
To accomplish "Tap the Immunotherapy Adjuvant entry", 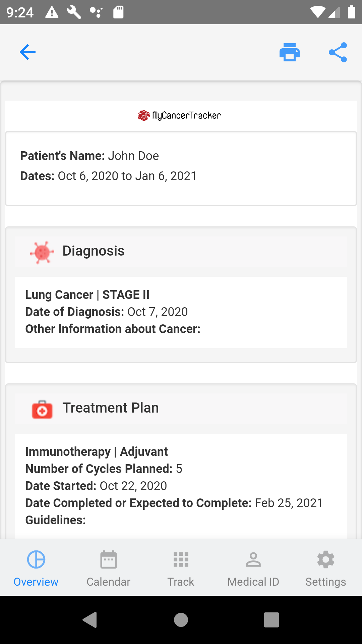I will 97,452.
